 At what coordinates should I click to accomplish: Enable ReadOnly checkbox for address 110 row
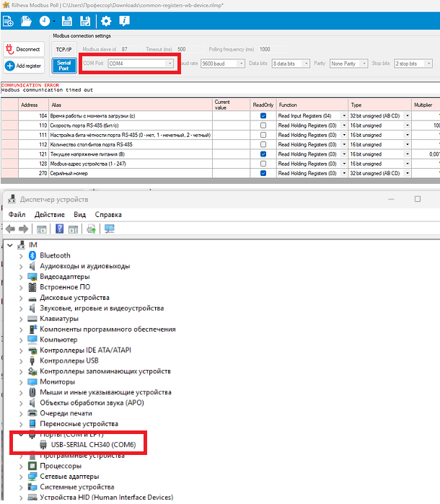263,125
